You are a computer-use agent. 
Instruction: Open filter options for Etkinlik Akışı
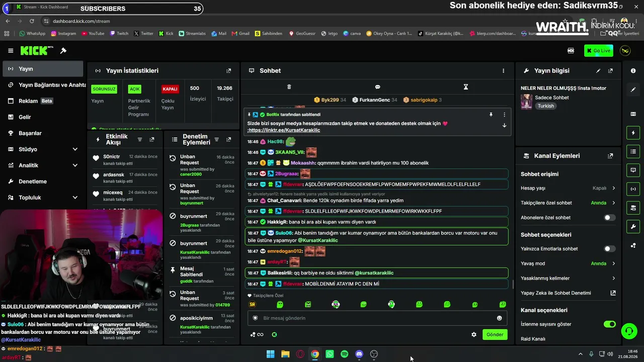point(140,140)
